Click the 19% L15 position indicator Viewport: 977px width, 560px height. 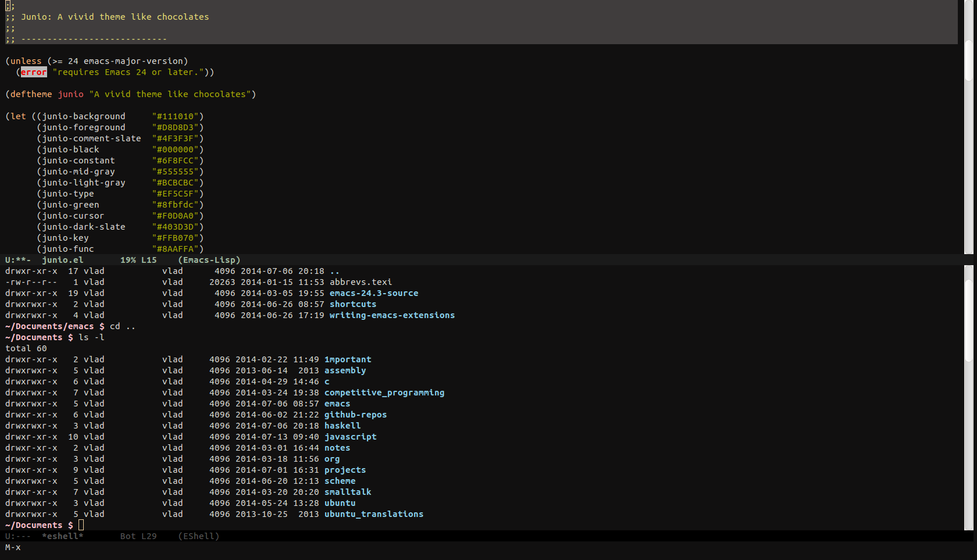138,260
